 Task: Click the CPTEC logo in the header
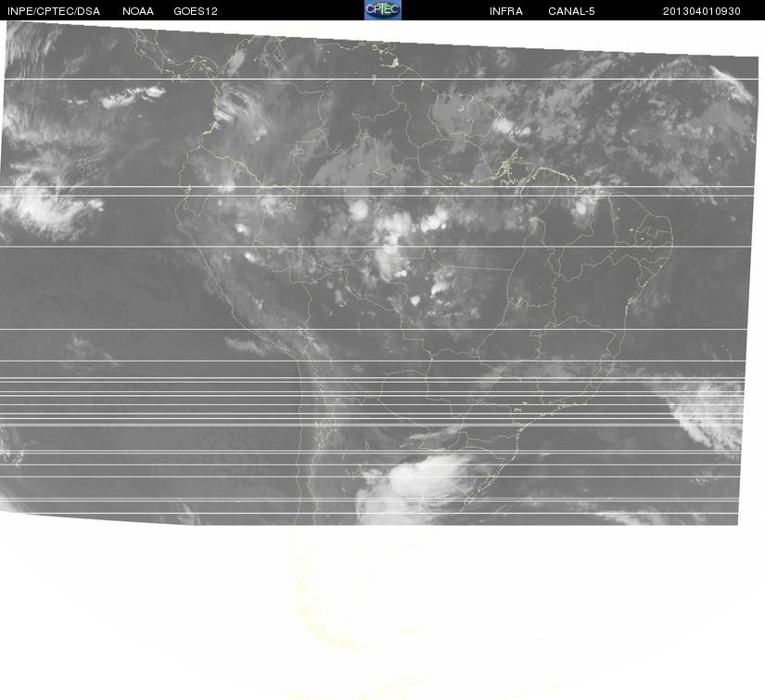point(382,10)
